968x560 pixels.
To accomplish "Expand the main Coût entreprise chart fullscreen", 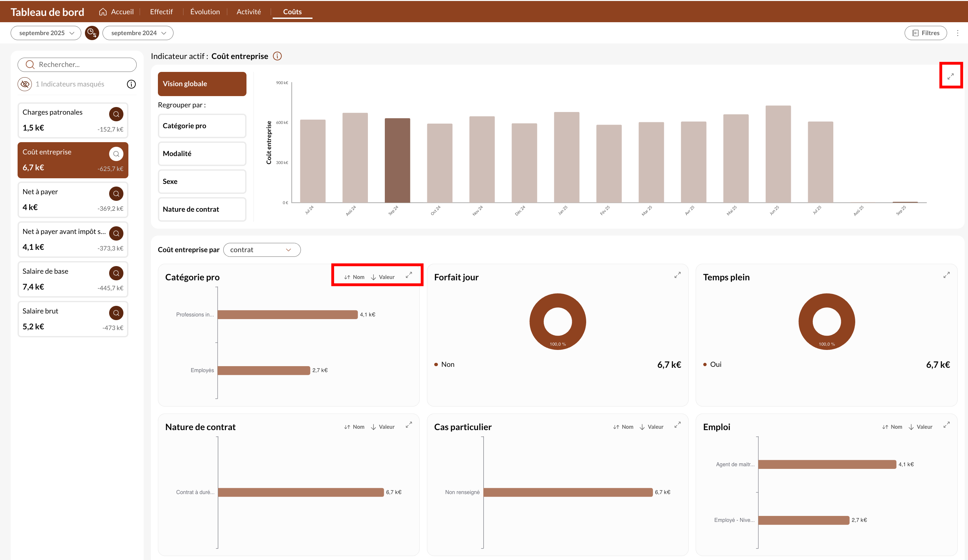I will click(950, 76).
